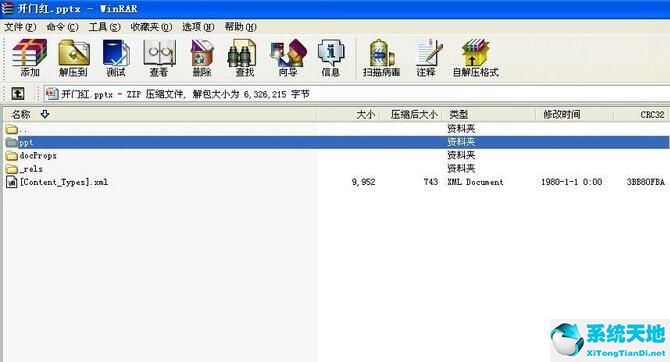Click the archive path address field
670x362 pixels.
coord(357,94)
